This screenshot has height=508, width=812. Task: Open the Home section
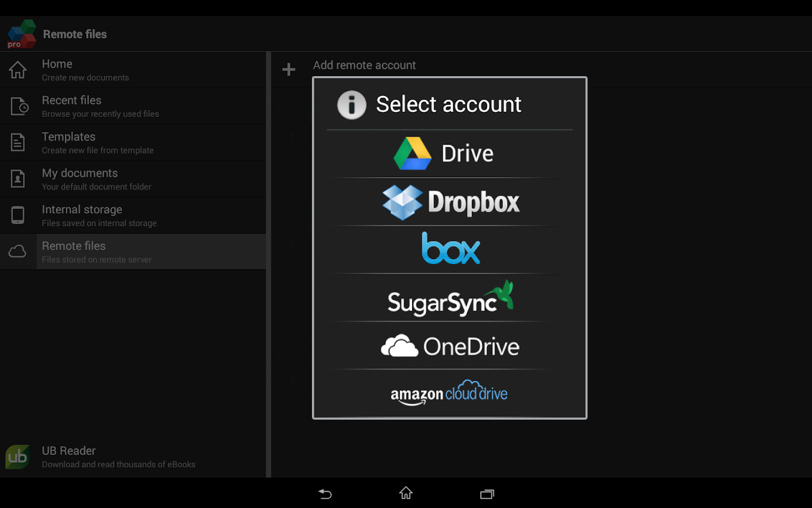[x=133, y=70]
